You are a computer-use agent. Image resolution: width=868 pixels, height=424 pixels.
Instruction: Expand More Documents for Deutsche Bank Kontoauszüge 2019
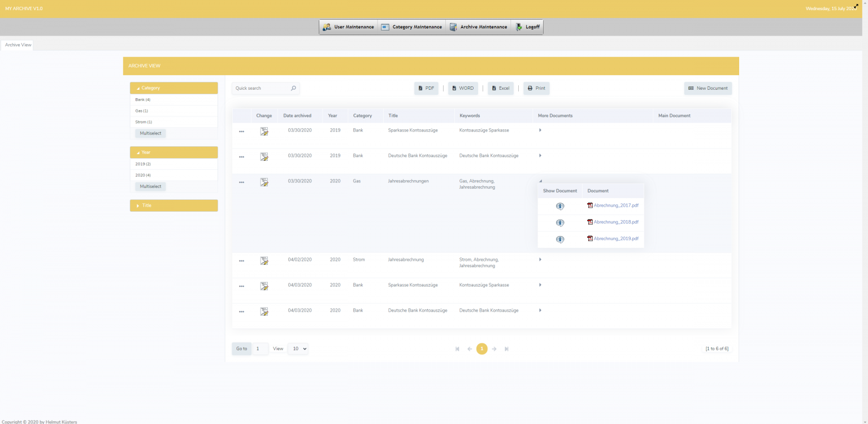[x=540, y=156]
